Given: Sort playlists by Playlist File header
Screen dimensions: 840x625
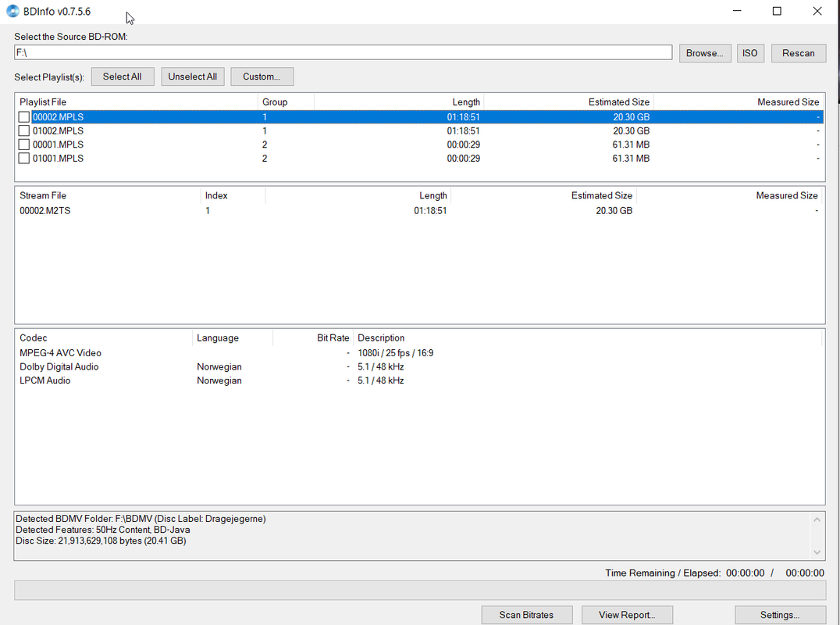Looking at the screenshot, I should [x=137, y=102].
